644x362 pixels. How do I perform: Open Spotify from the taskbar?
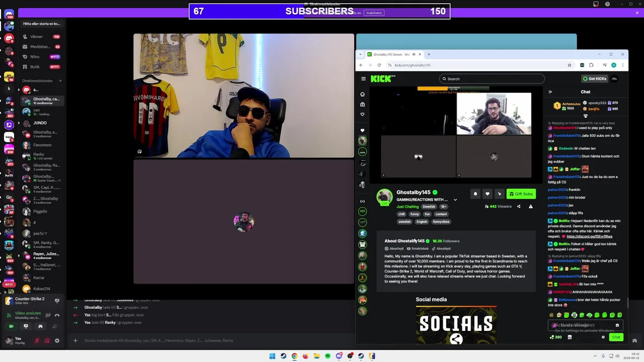[x=328, y=356]
